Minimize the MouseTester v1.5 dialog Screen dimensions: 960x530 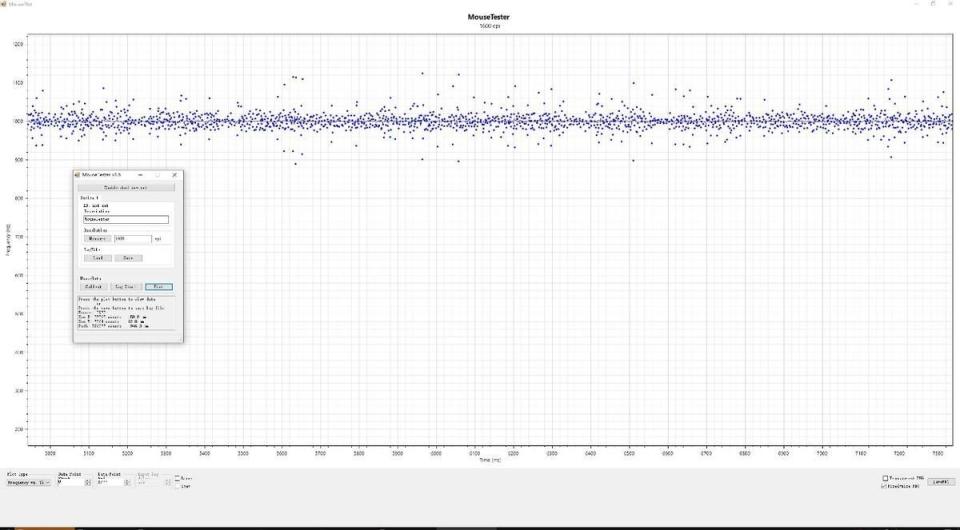[x=140, y=175]
